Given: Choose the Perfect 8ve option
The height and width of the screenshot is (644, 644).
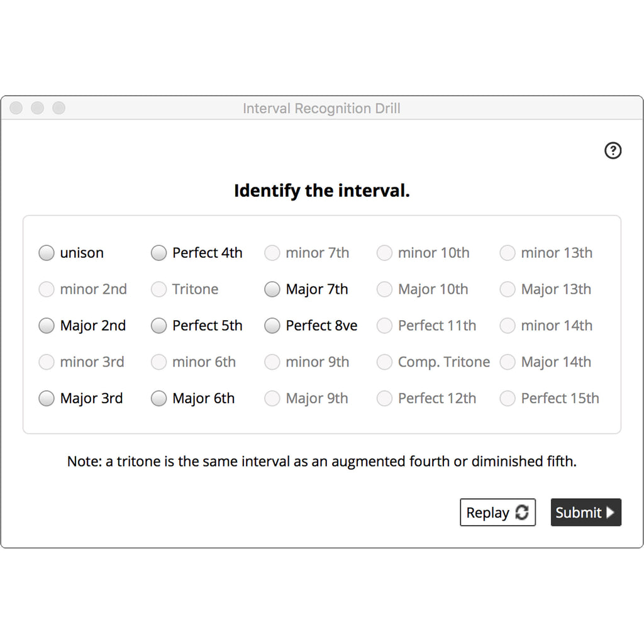Looking at the screenshot, I should point(272,326).
